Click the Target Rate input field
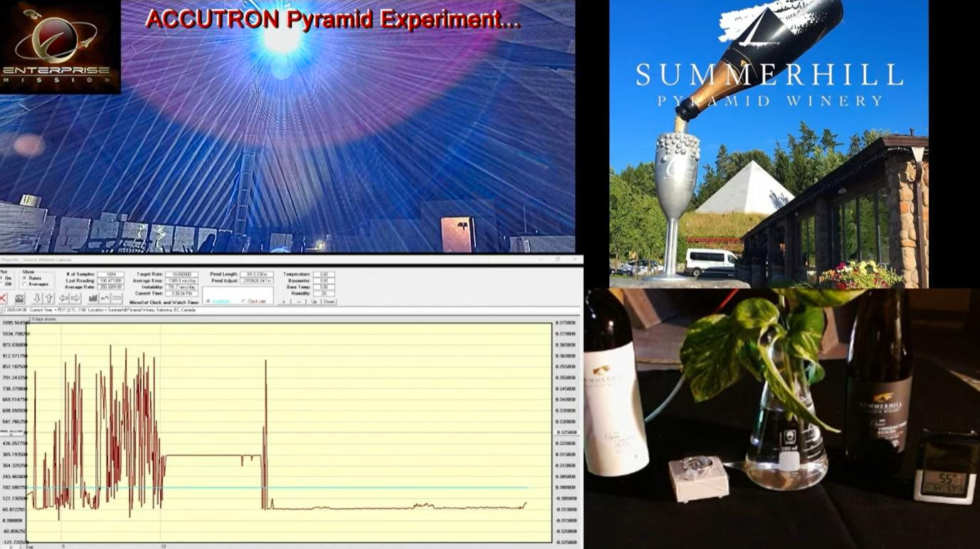The width and height of the screenshot is (980, 549). 181,274
